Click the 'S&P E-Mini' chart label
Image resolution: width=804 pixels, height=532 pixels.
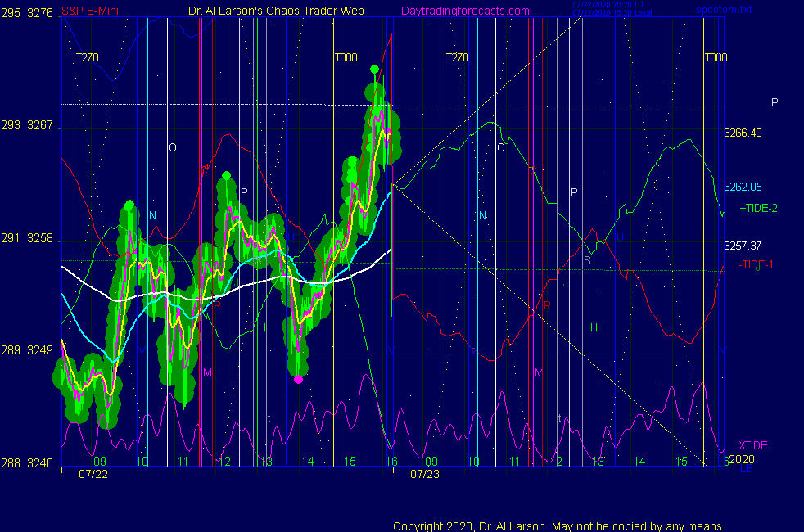click(x=90, y=11)
